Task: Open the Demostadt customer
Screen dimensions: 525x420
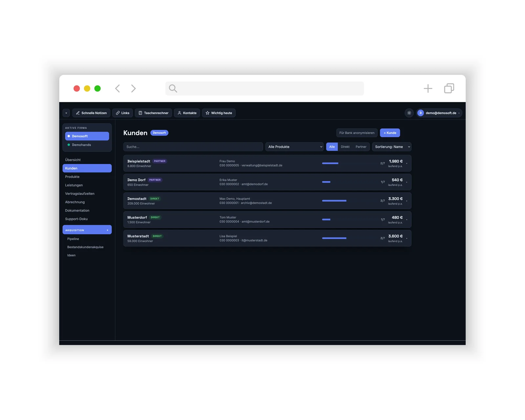Action: [x=267, y=201]
